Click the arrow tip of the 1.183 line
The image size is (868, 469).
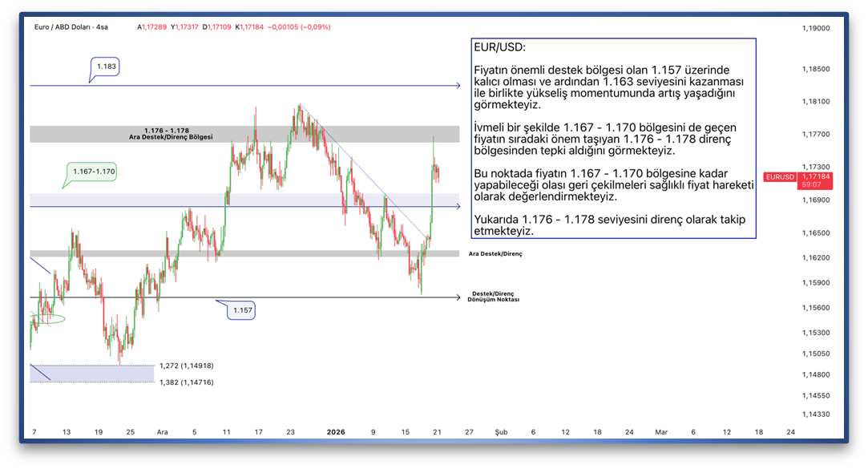[x=458, y=85]
